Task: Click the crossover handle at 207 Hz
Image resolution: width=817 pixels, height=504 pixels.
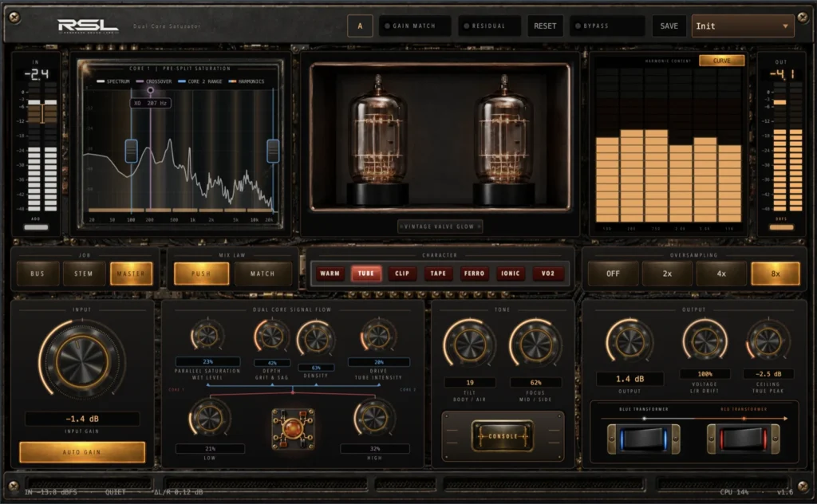Action: (x=151, y=91)
